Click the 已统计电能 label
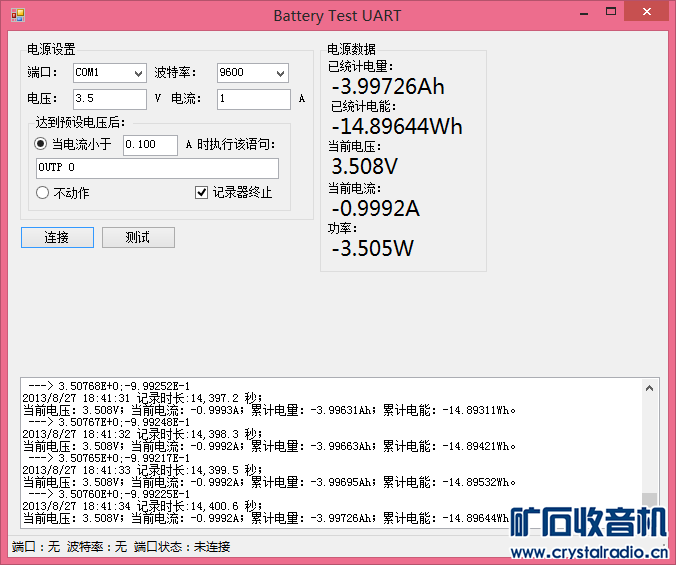Viewport: 676px width, 565px height. click(x=363, y=106)
